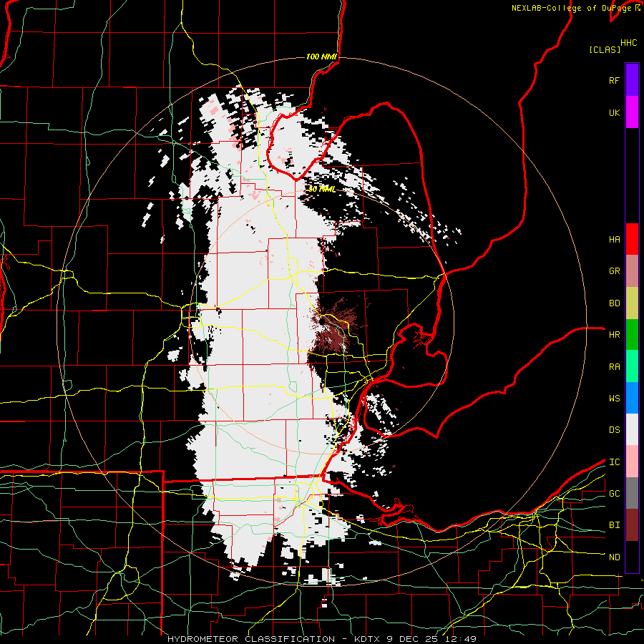Click the HA red legend swatch
644x644 pixels.
pos(632,239)
